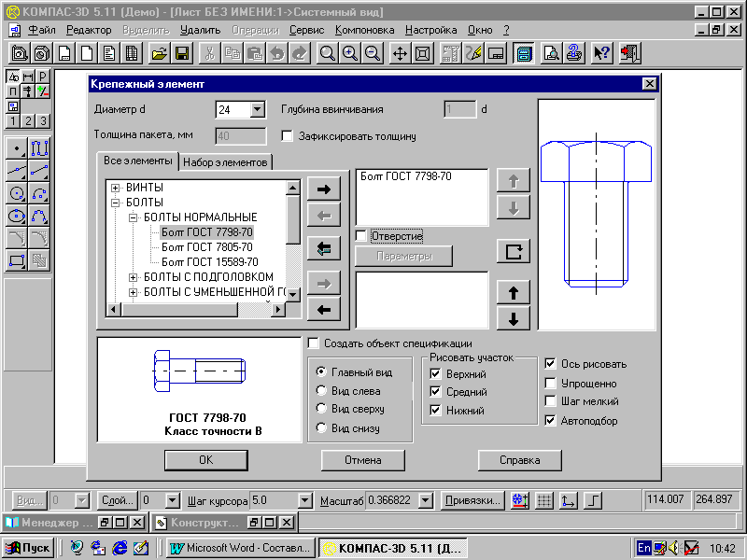Screen dimensions: 747x560
Task: Open the Пуск start button
Action: (28, 548)
